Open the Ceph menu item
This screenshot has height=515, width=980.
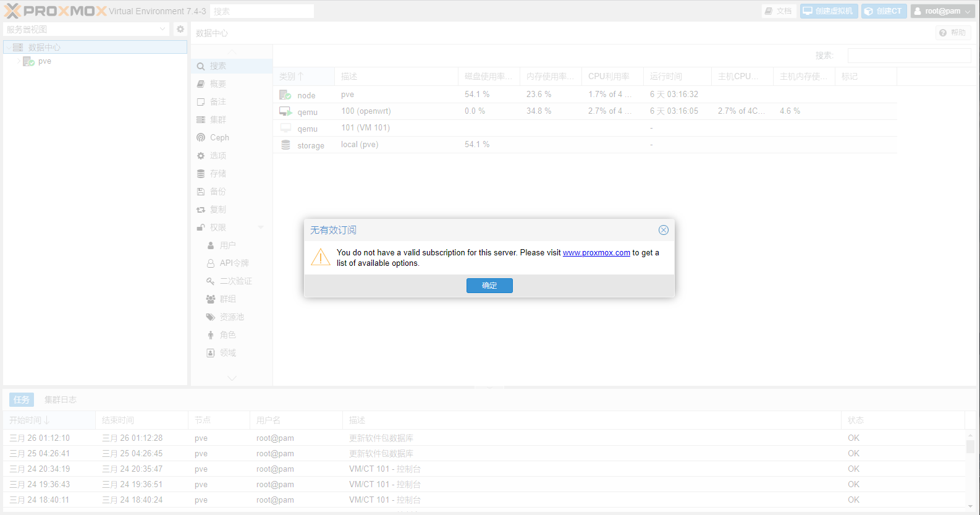(x=219, y=138)
